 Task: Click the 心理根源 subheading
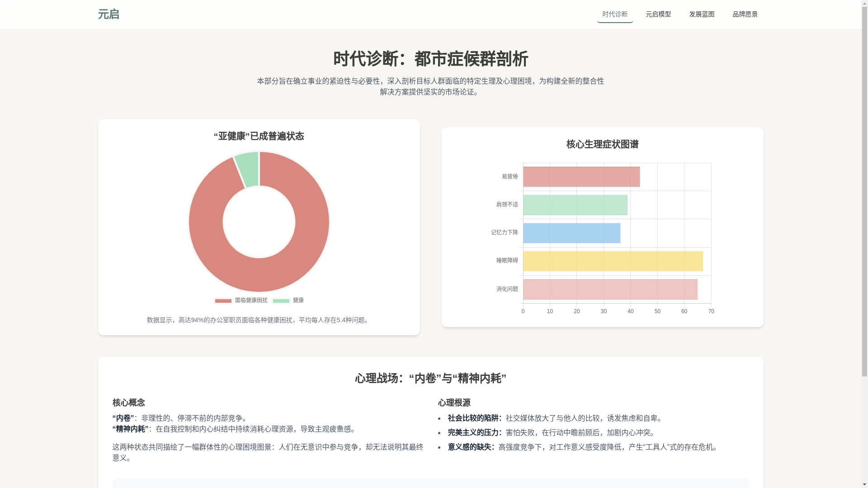454,403
